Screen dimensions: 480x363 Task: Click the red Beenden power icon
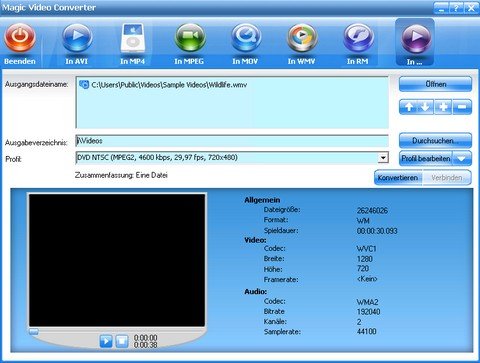(x=20, y=37)
